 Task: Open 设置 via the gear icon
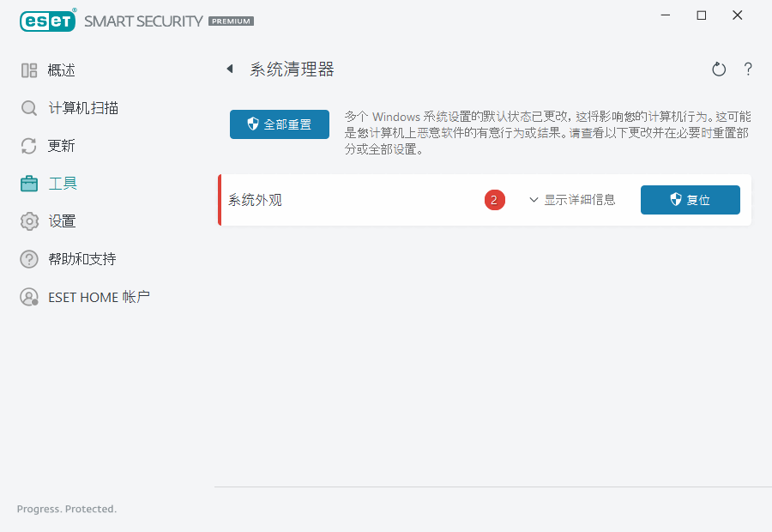click(28, 221)
